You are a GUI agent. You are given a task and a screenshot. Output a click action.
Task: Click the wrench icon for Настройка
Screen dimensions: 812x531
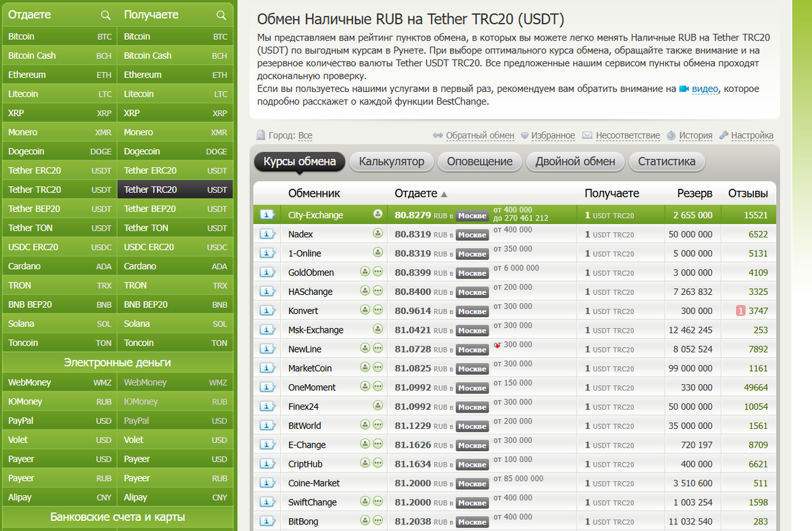[724, 135]
